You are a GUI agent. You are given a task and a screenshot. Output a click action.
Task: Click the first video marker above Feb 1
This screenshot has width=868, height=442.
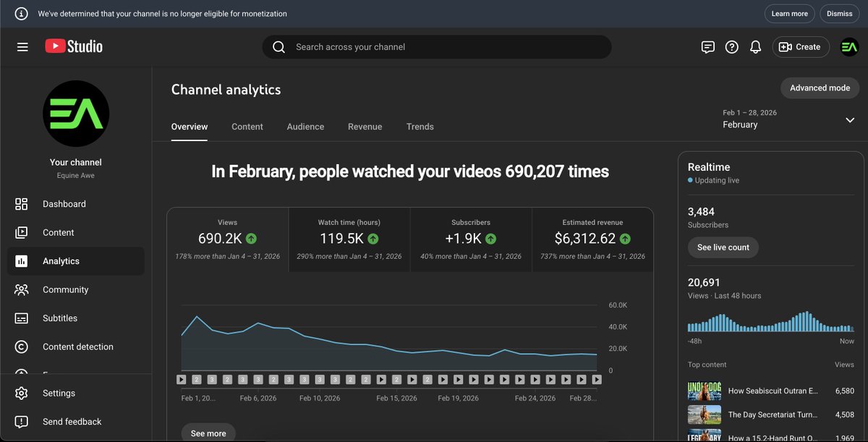click(181, 379)
